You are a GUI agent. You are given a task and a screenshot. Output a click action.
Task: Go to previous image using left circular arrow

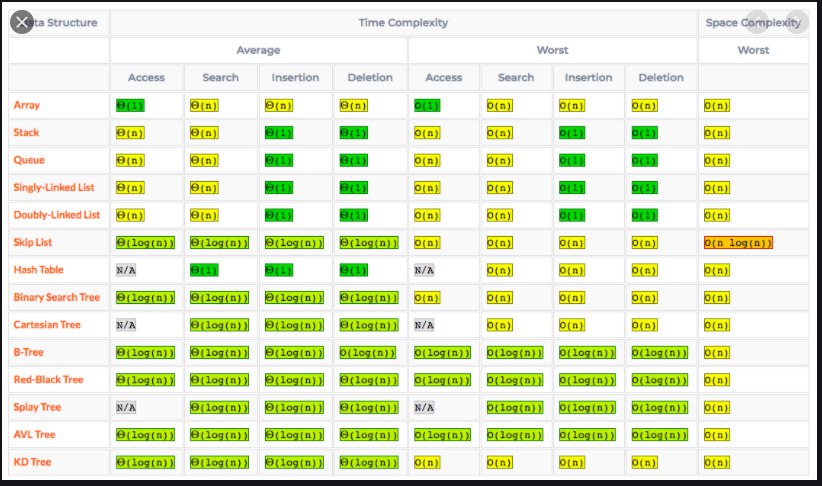[x=757, y=22]
